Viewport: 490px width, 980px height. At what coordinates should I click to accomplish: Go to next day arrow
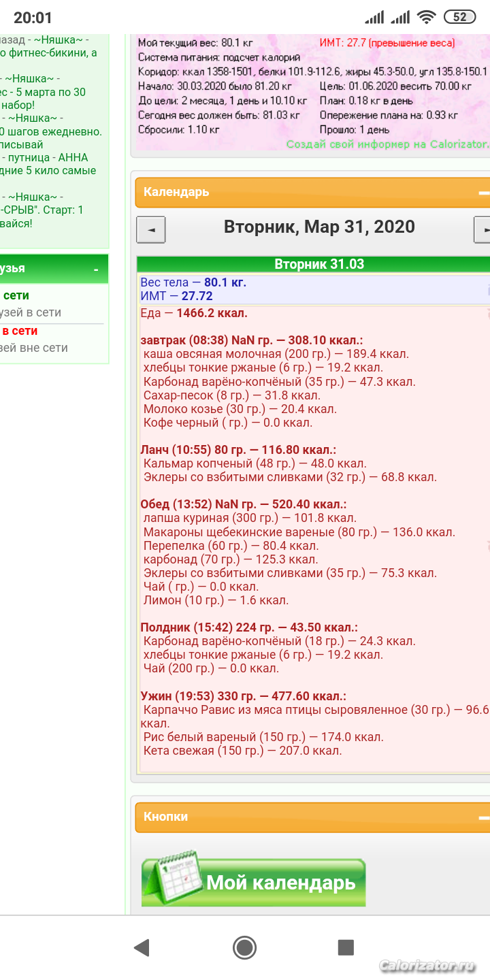[x=483, y=230]
